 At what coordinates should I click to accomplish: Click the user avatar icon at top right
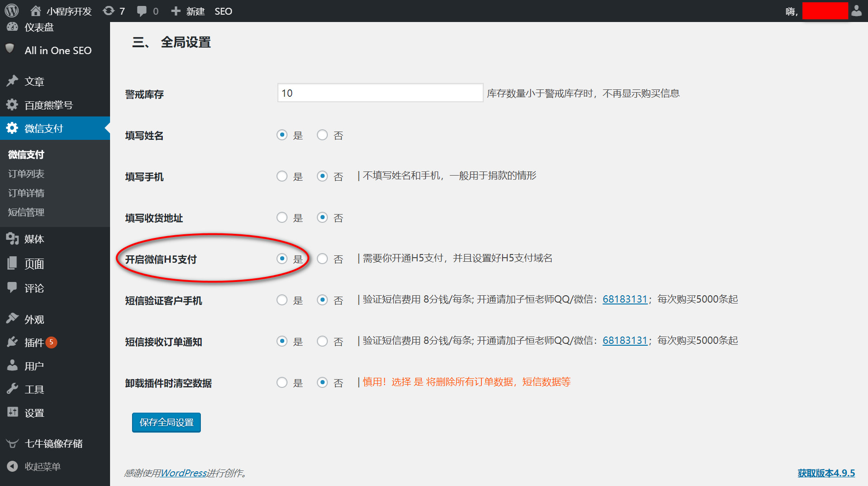click(856, 11)
